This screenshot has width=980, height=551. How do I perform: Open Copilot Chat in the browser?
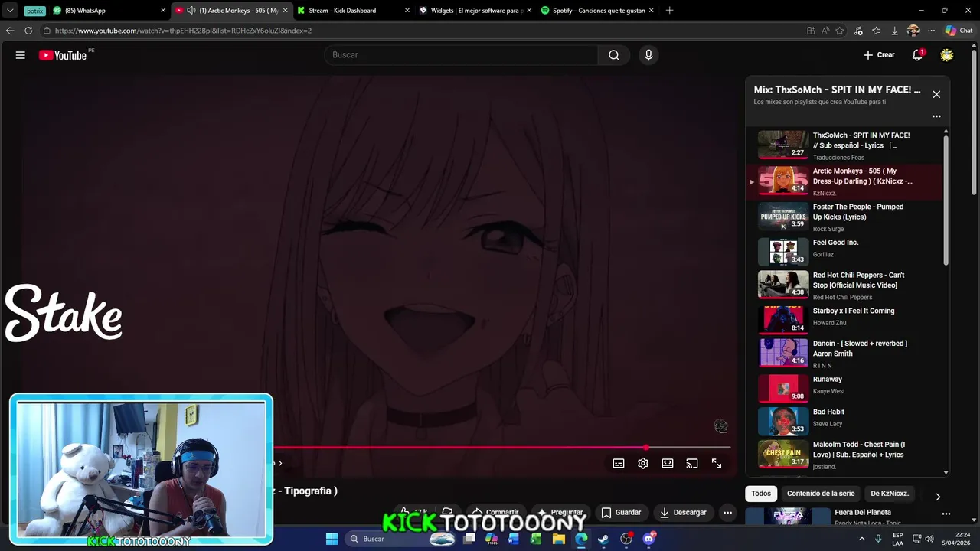[958, 31]
